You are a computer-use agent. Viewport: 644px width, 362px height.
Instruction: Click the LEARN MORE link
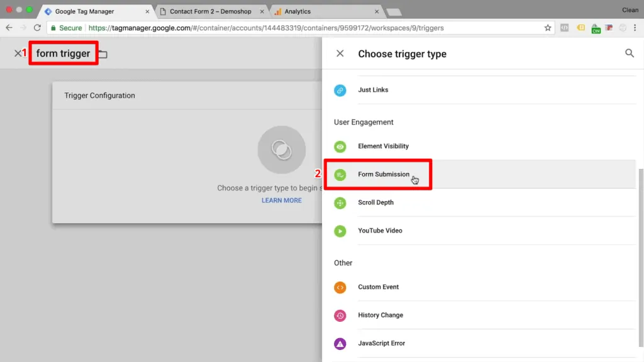click(281, 200)
